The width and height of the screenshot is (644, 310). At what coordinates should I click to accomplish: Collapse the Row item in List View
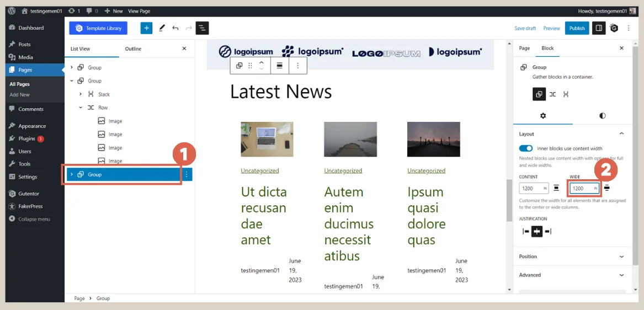[81, 108]
